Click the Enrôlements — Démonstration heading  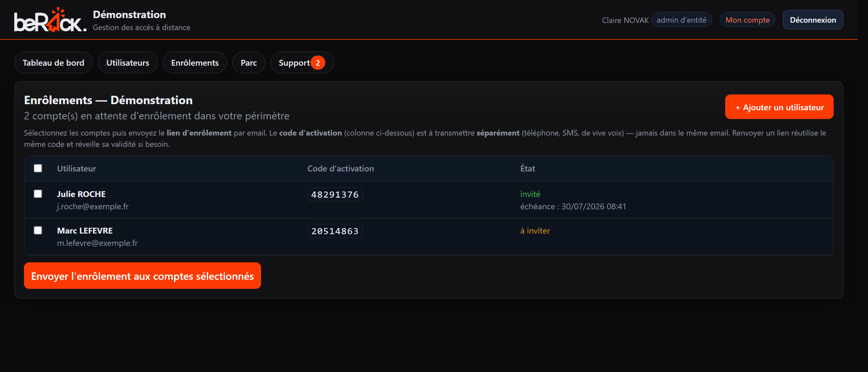[x=108, y=100]
